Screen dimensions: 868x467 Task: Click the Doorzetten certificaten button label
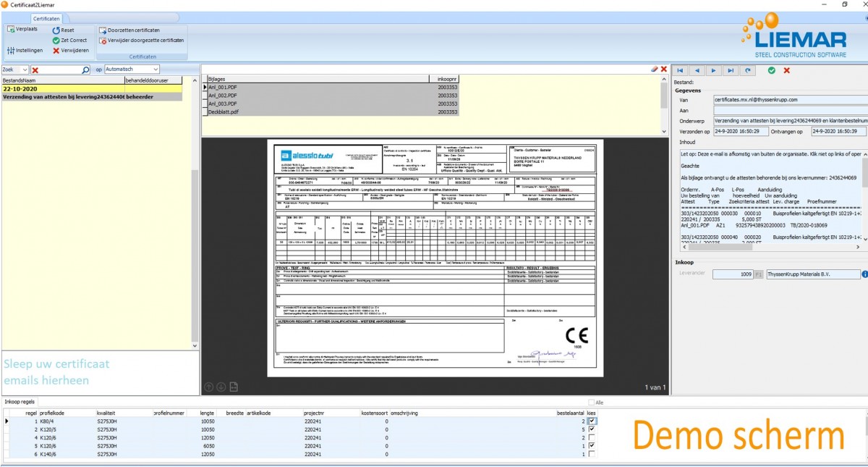click(x=134, y=30)
